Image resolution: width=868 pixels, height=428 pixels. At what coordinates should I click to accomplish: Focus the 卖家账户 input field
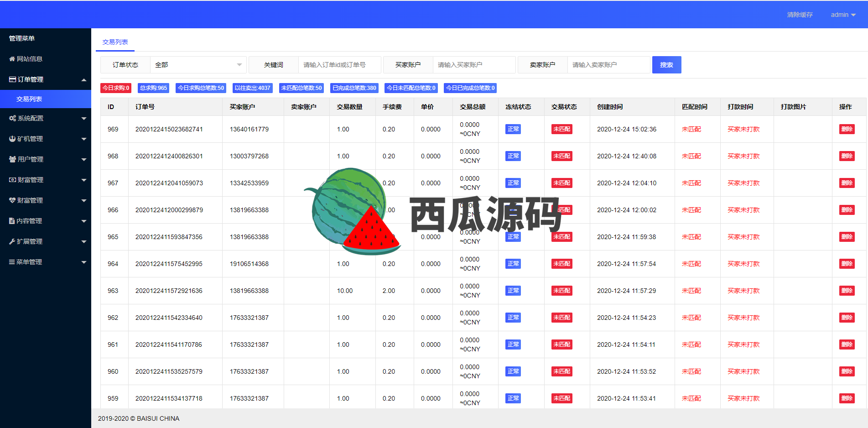[x=609, y=65]
